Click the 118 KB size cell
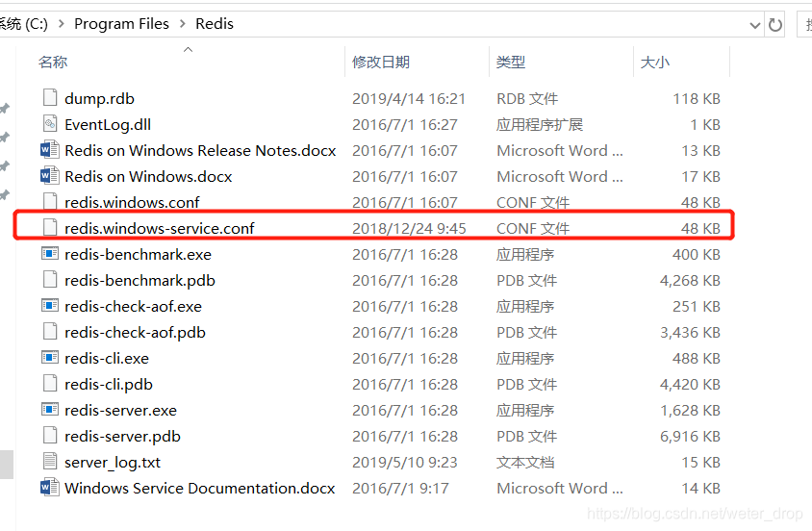This screenshot has width=812, height=531. click(x=697, y=98)
